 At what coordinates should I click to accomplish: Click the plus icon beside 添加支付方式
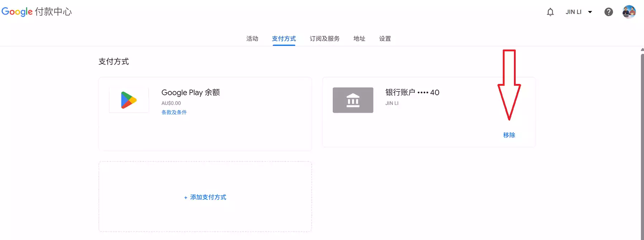(x=186, y=198)
